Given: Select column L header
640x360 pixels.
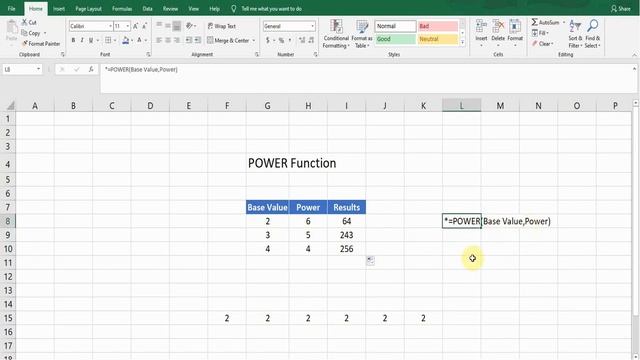Looking at the screenshot, I should (x=462, y=106).
